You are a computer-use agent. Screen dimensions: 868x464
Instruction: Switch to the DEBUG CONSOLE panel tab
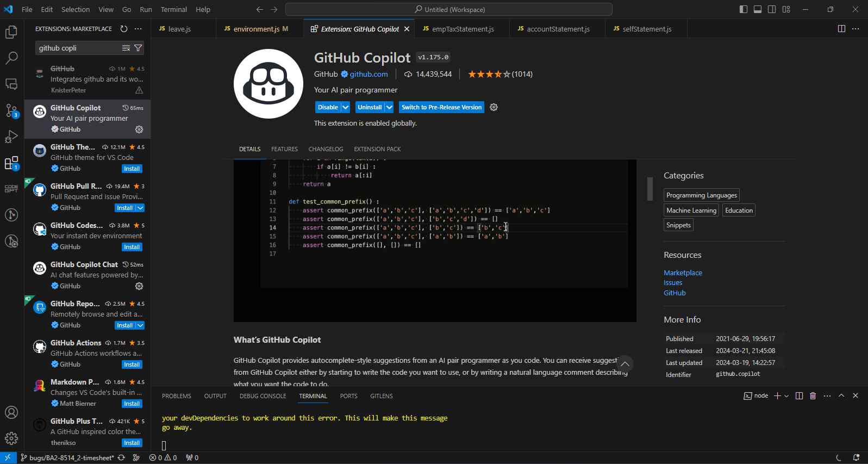(263, 396)
